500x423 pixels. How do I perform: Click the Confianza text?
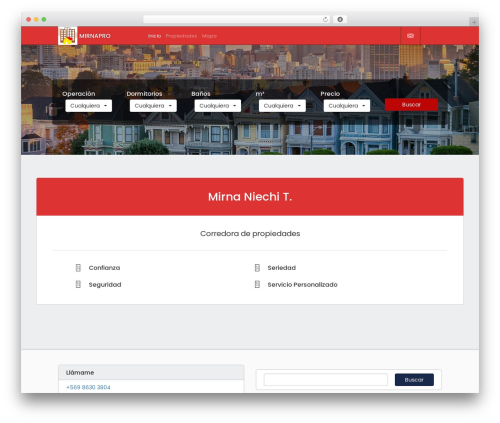click(x=104, y=268)
